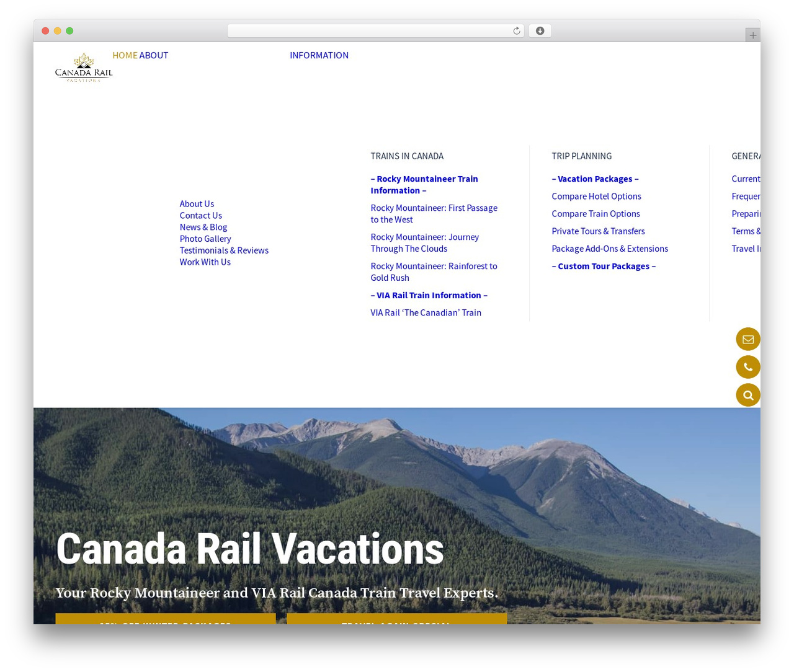Screen dimensions: 794x672
Task: Open Rocky Mountaineer Train Information heading link
Action: tap(424, 185)
